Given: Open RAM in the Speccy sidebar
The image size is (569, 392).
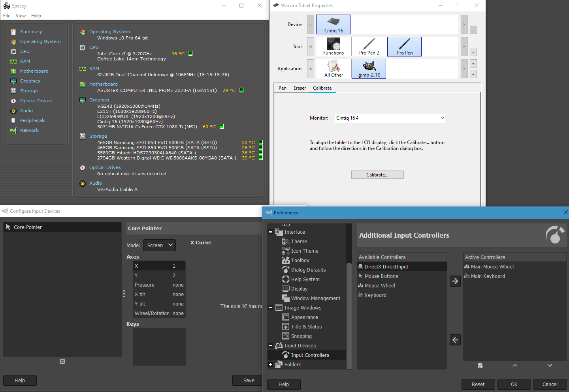Looking at the screenshot, I should [x=25, y=61].
